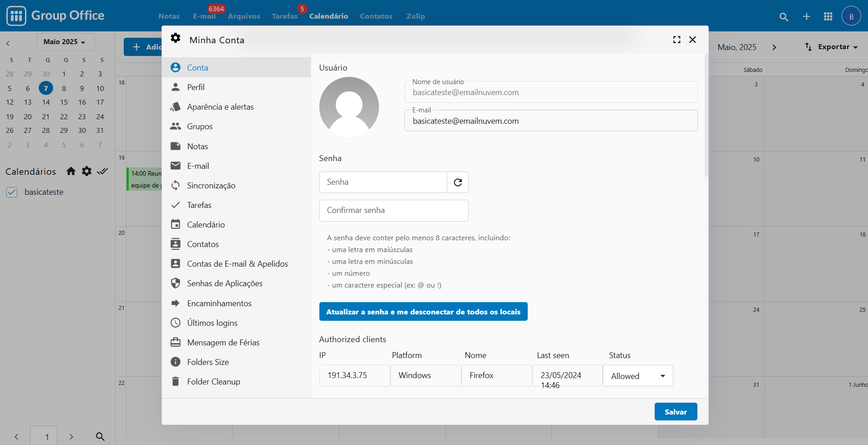Click the calendars home icon
This screenshot has height=445, width=868.
tap(71, 172)
